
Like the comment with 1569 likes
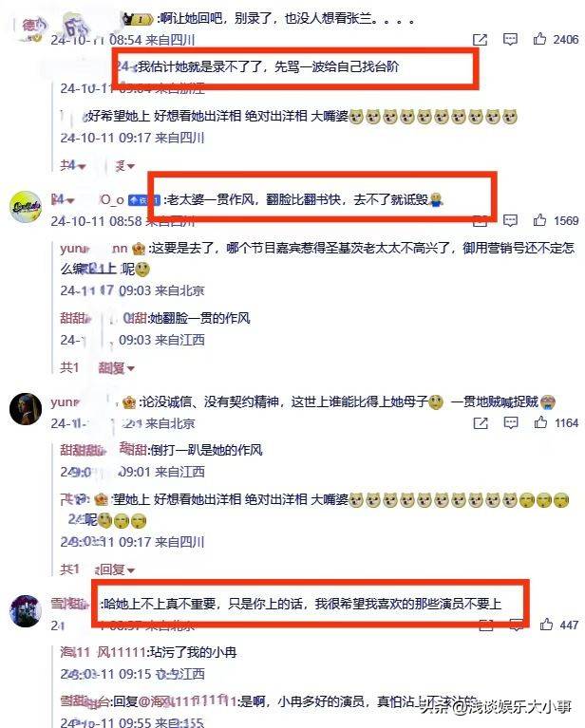tap(539, 220)
